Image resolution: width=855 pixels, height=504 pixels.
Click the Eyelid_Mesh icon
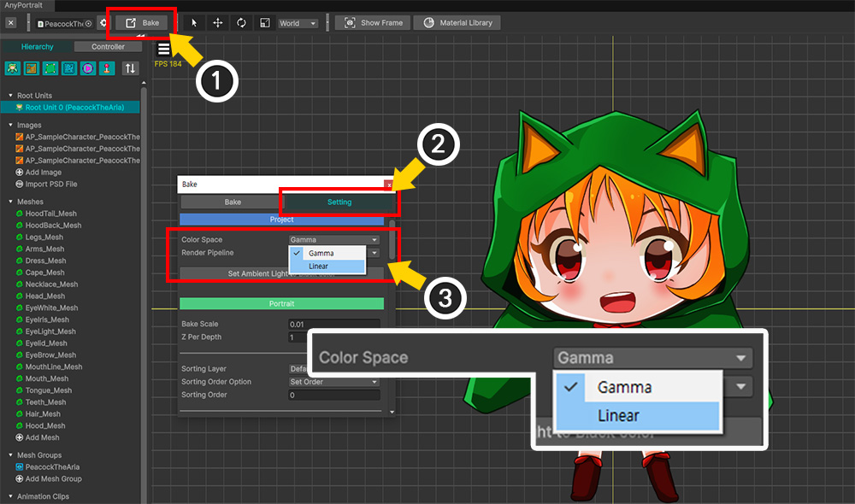(x=20, y=343)
